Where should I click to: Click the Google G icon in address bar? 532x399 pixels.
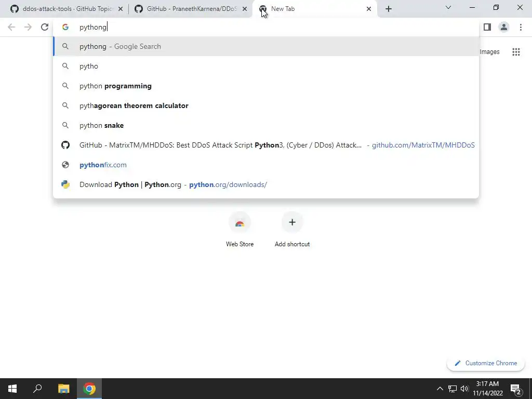click(x=65, y=27)
